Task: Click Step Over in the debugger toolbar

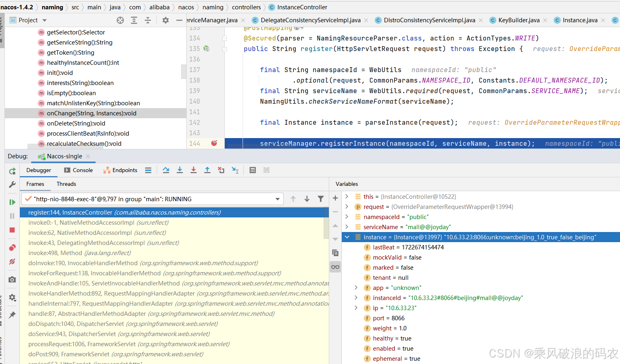Action: point(166,170)
